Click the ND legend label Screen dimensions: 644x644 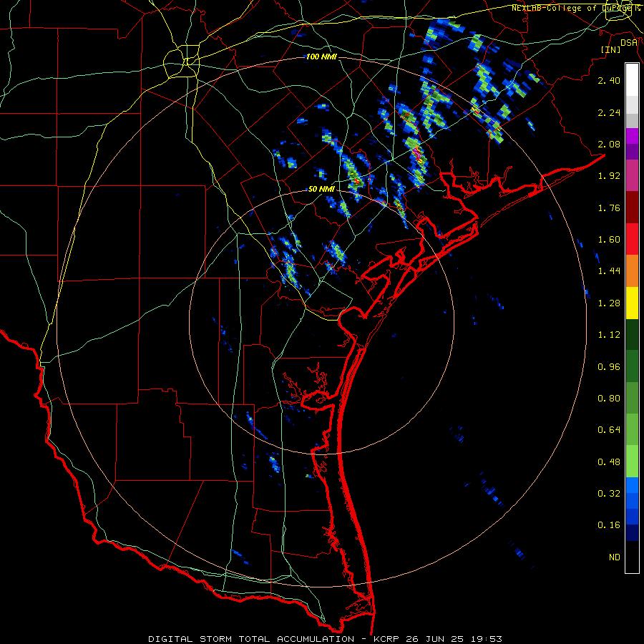tap(615, 557)
